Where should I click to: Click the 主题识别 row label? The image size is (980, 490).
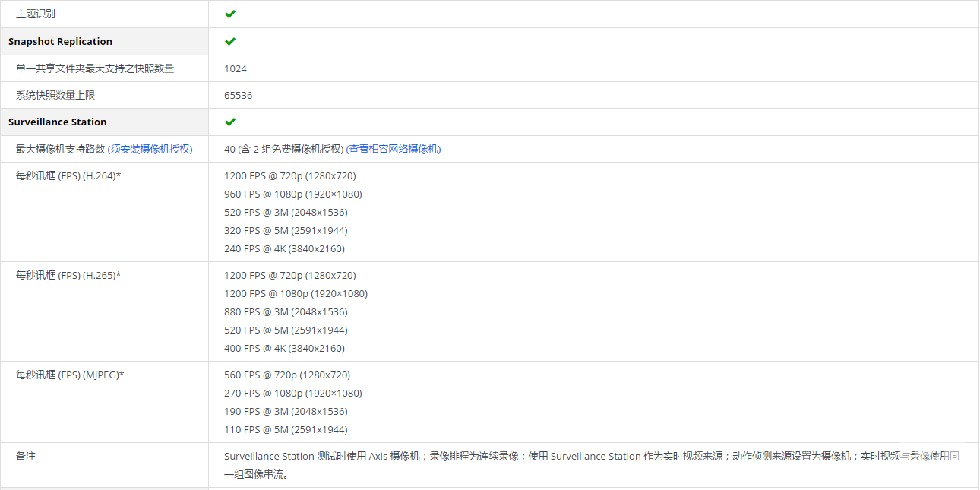pos(36,14)
